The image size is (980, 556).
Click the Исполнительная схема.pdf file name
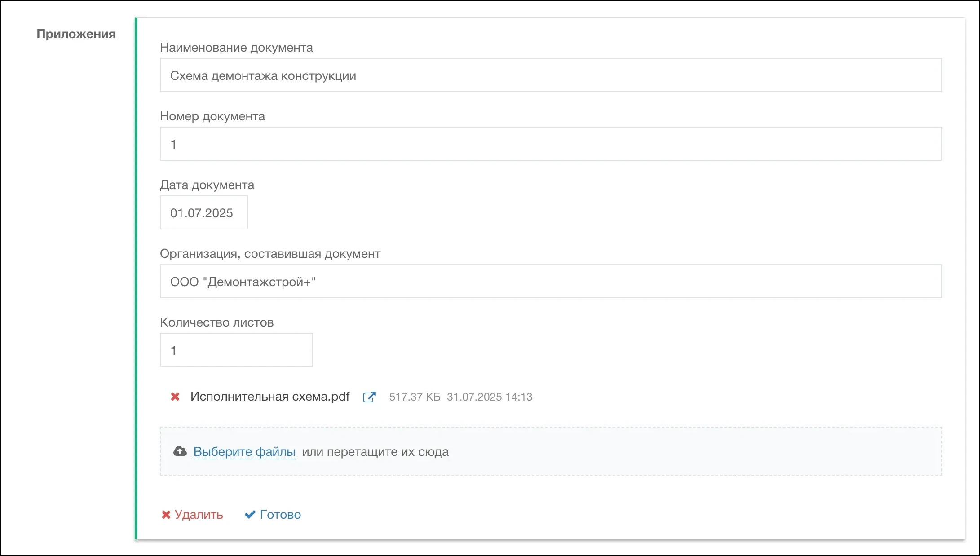(x=269, y=397)
